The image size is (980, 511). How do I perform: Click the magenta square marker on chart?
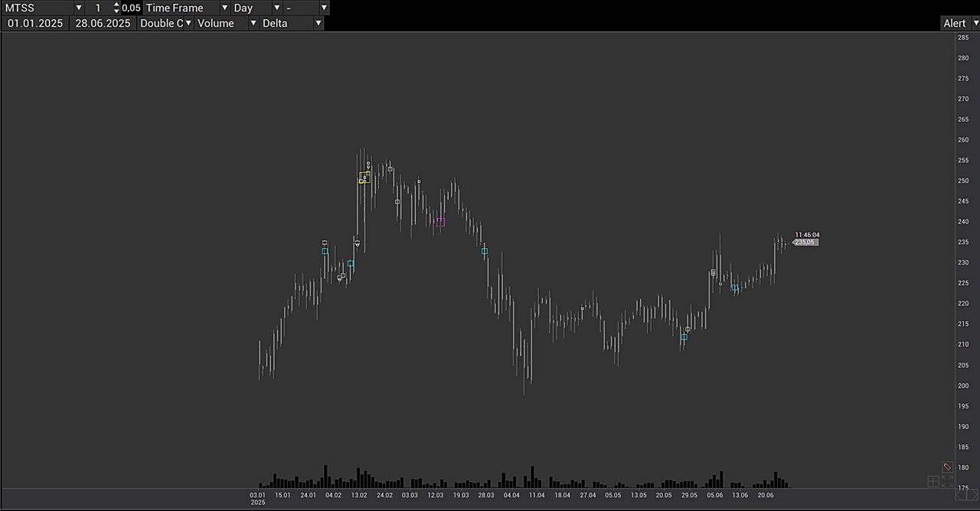point(440,223)
